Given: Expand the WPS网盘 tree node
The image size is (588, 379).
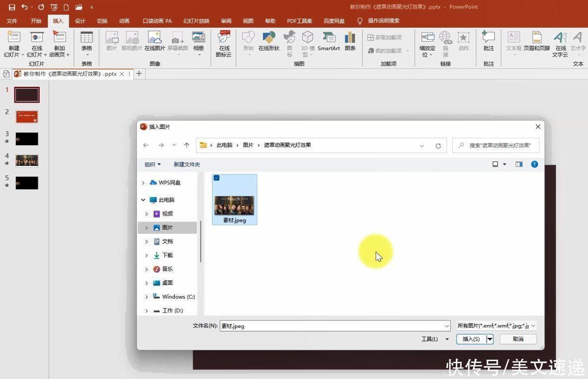Looking at the screenshot, I should (x=143, y=183).
